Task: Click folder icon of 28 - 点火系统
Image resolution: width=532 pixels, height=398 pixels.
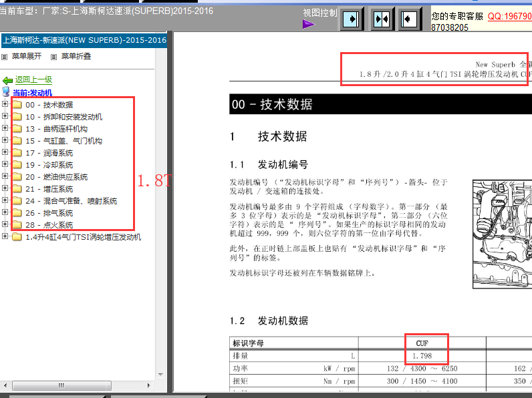Action: (x=17, y=225)
